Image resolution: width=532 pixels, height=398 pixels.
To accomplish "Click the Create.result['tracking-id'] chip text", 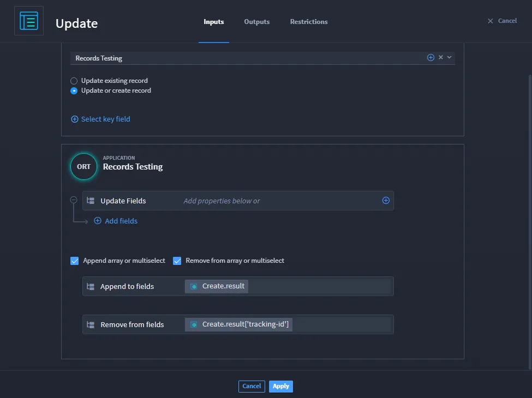I will pyautogui.click(x=246, y=324).
